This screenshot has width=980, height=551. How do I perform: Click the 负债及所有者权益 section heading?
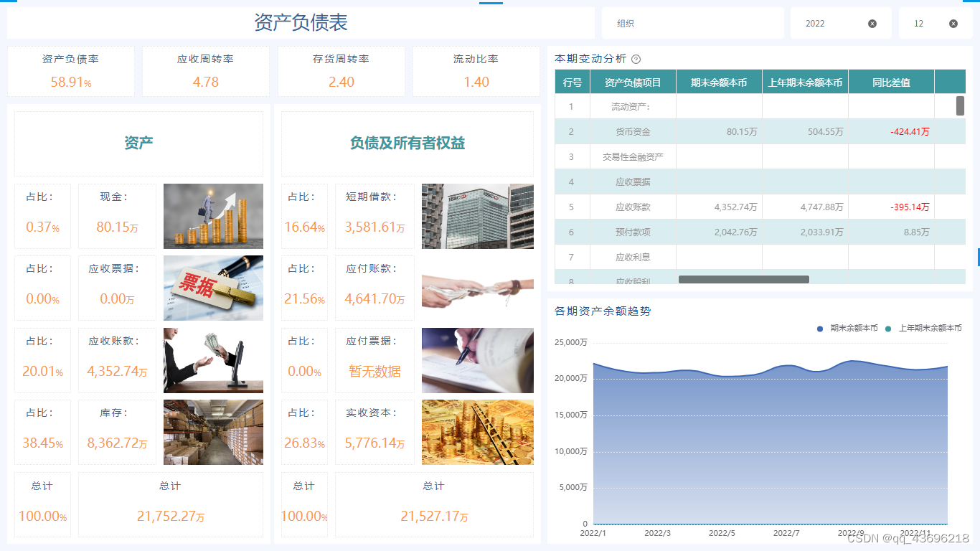pos(407,143)
